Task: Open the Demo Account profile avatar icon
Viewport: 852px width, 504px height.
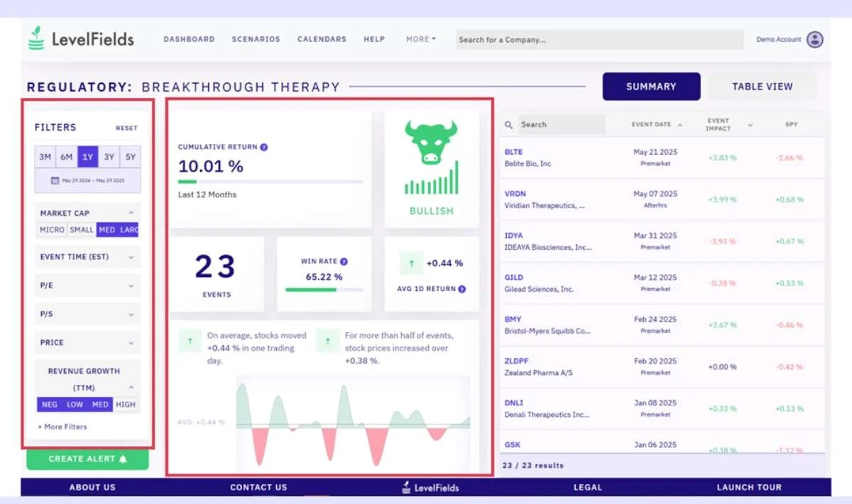Action: pos(815,40)
